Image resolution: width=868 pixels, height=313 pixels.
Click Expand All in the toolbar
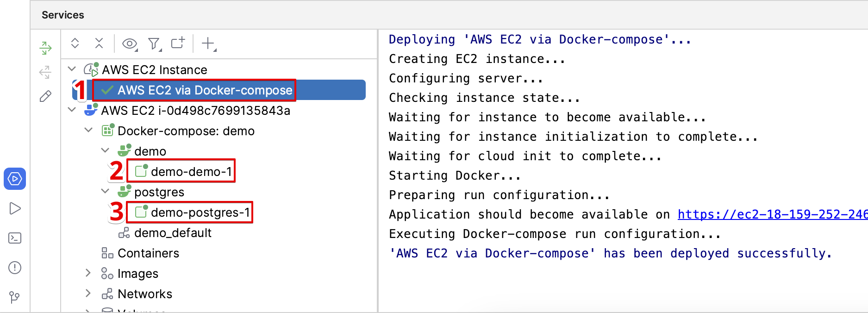(x=75, y=43)
